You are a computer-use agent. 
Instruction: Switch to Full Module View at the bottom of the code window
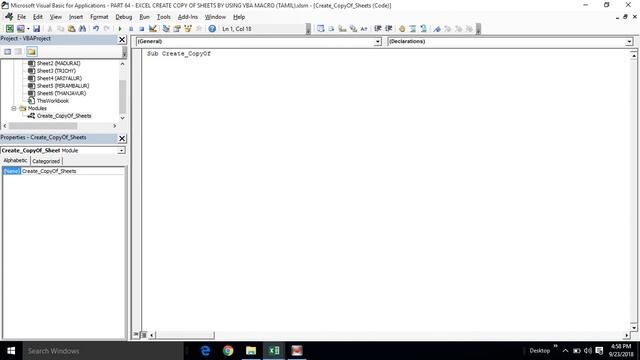tap(143, 335)
